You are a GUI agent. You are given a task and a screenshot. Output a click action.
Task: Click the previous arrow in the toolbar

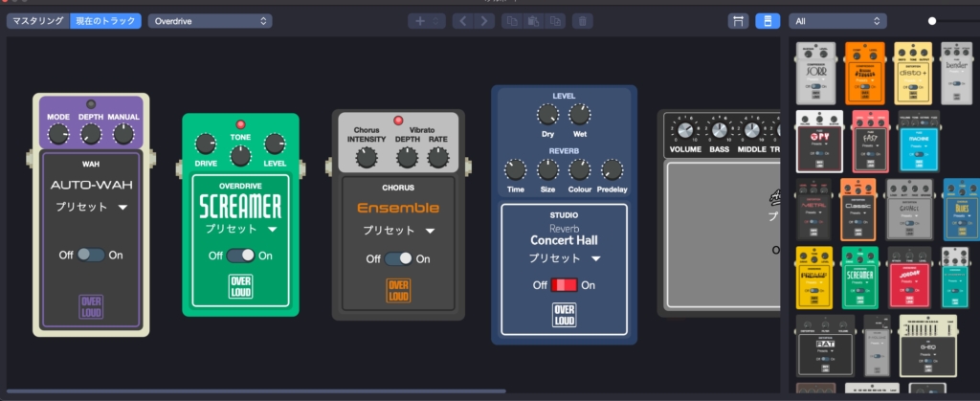(463, 20)
